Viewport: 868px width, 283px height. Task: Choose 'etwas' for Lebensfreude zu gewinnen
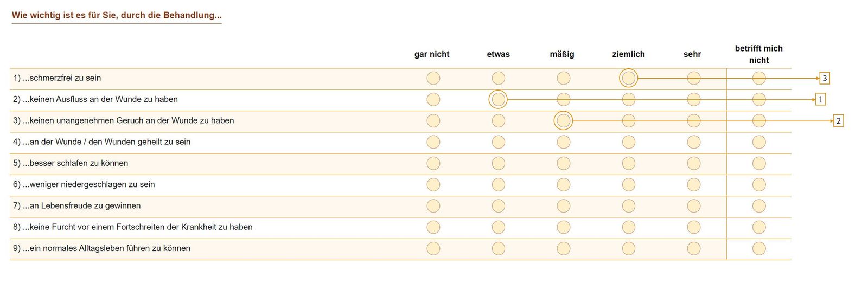(498, 205)
